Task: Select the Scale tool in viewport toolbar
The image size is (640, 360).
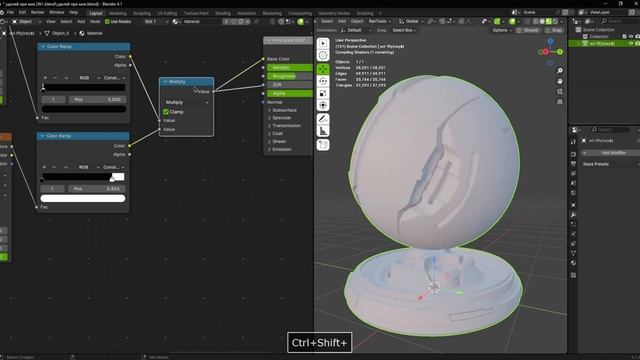Action: click(x=323, y=93)
